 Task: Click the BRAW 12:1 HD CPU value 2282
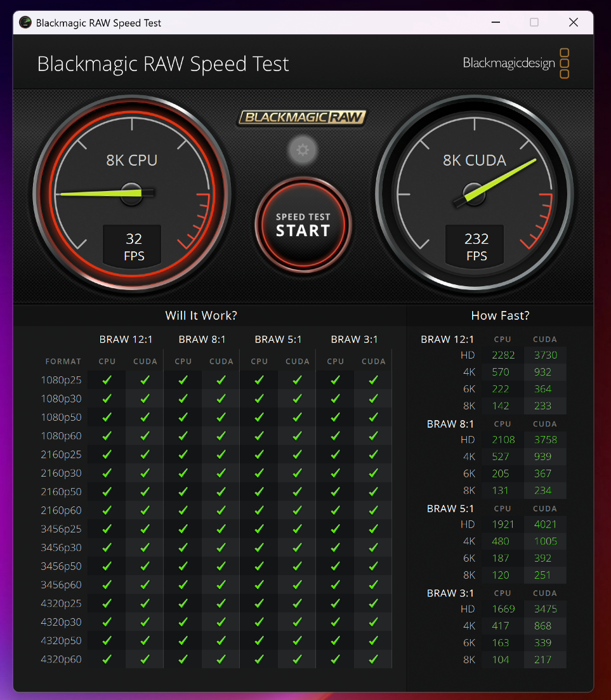pos(503,355)
